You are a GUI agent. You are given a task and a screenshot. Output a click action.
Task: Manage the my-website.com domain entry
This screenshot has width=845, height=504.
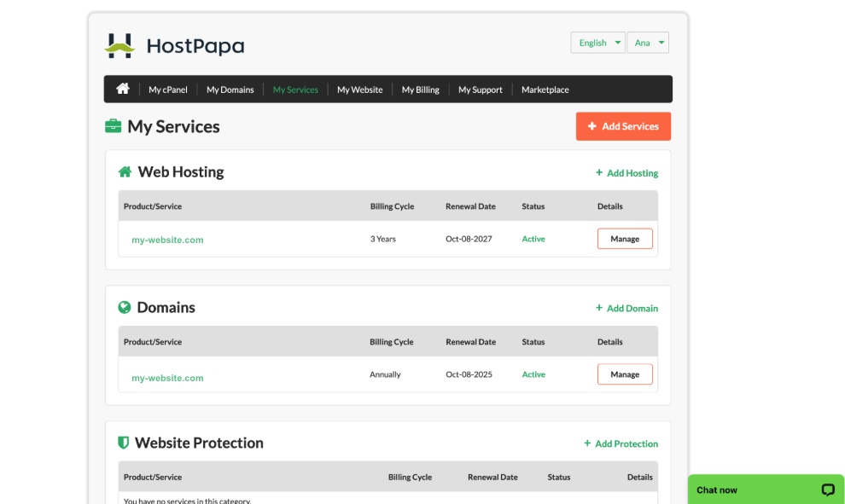[625, 374]
